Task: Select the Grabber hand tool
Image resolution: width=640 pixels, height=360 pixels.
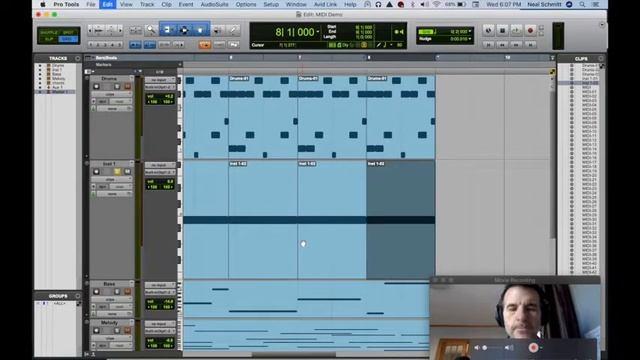Action: [200, 30]
